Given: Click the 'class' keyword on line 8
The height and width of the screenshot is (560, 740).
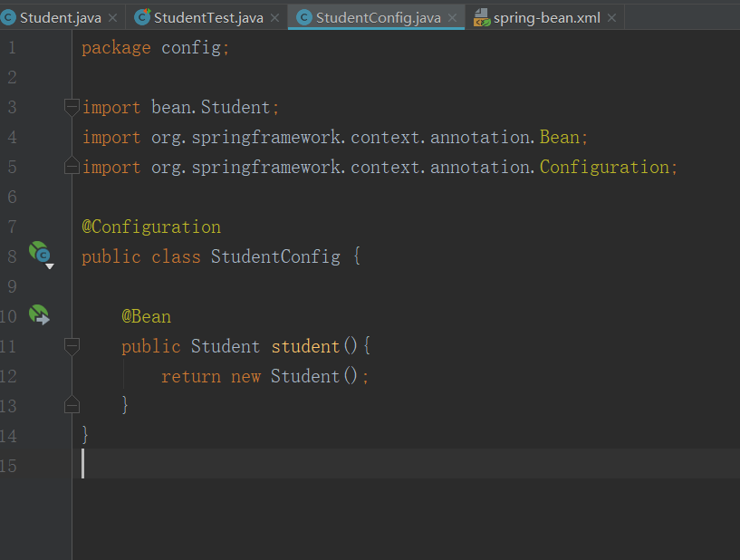Looking at the screenshot, I should click(x=176, y=256).
